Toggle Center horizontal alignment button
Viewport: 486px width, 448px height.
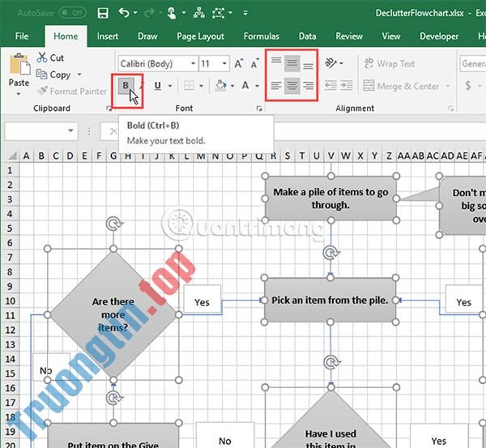tap(292, 86)
